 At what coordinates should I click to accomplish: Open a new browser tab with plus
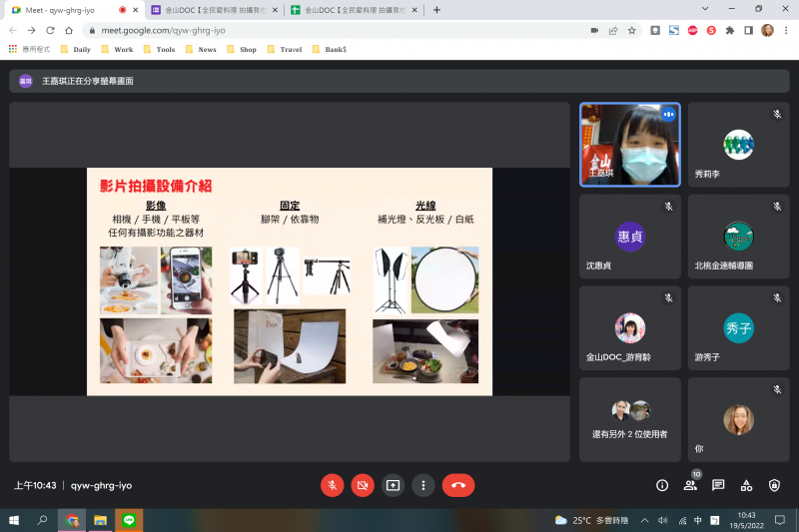436,10
